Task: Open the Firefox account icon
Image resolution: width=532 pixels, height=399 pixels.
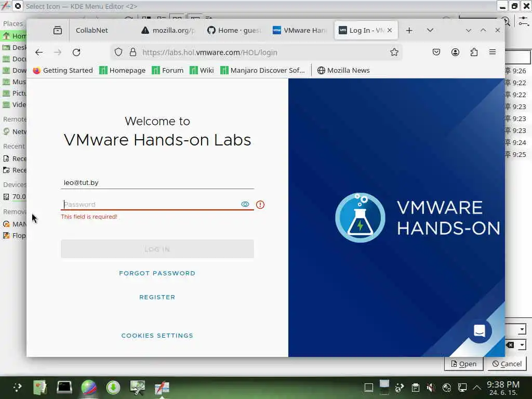Action: click(455, 52)
